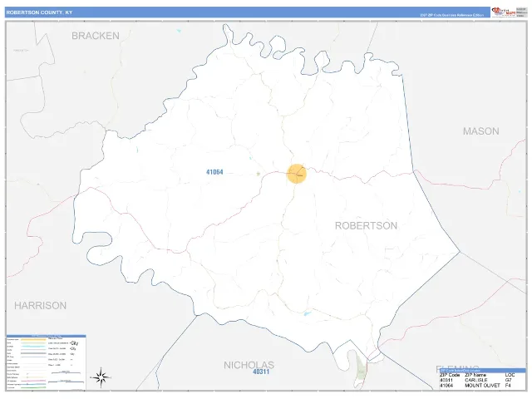
Task: Click the HARRISON county label
Action: (x=40, y=306)
